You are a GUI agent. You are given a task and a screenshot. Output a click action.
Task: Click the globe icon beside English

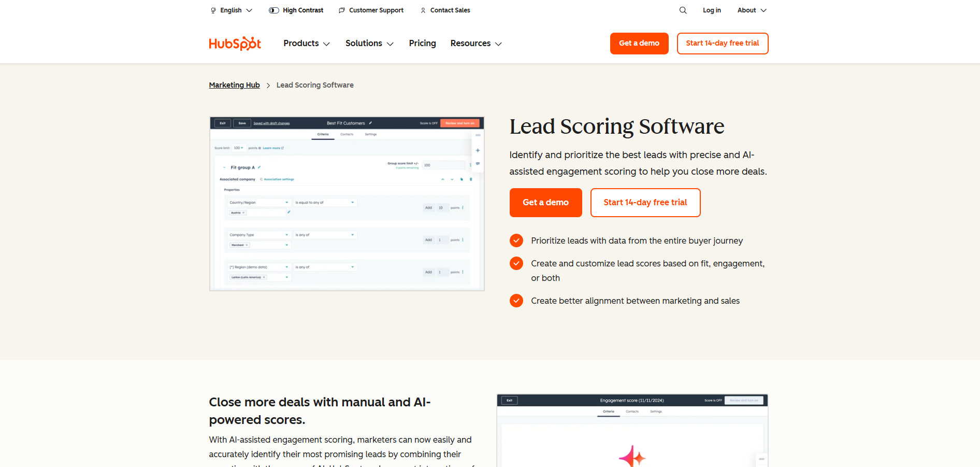(x=213, y=10)
